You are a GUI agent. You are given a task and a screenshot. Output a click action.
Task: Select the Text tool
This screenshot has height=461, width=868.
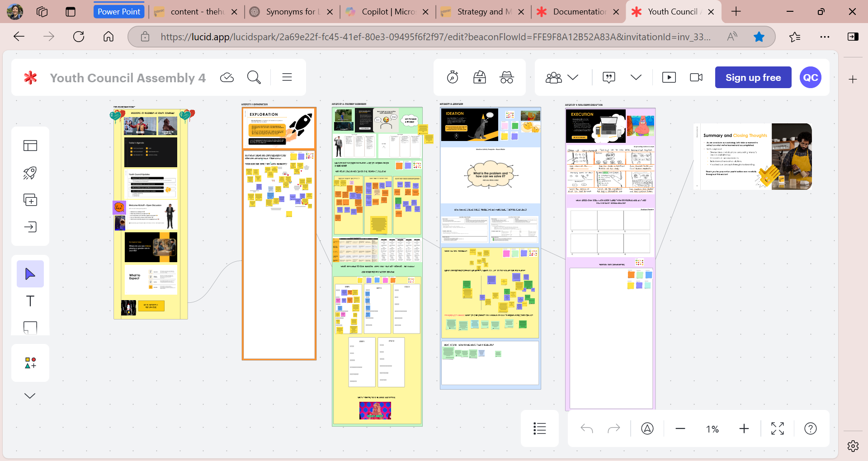(30, 301)
